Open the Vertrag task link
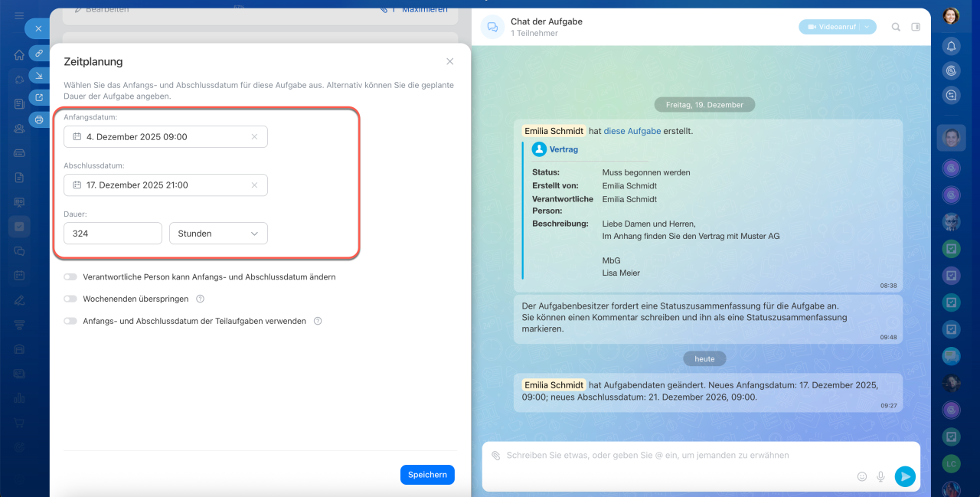980x497 pixels. (563, 149)
